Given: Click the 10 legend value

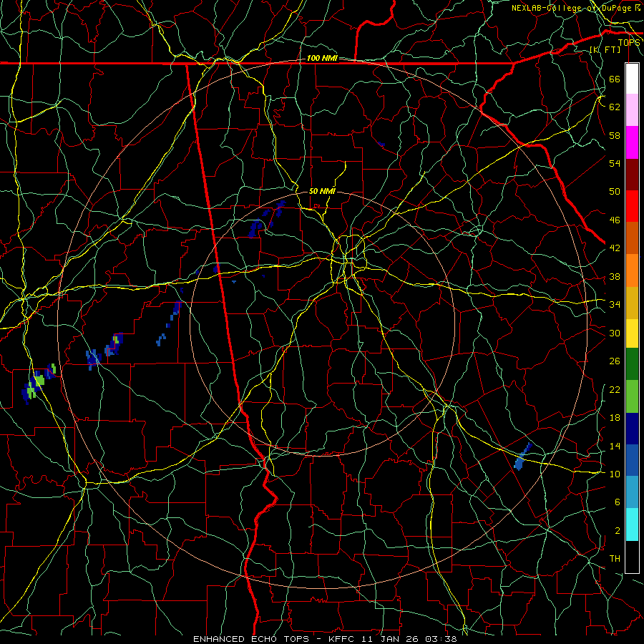Looking at the screenshot, I should click(615, 474).
